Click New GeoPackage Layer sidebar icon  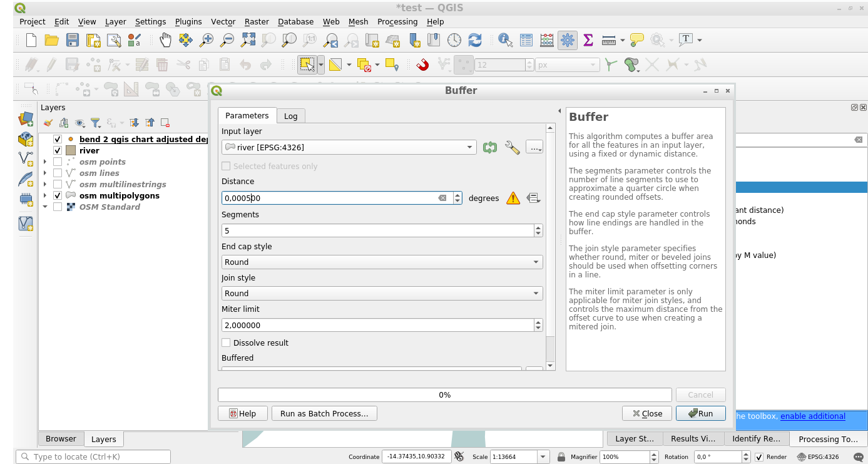(x=26, y=138)
